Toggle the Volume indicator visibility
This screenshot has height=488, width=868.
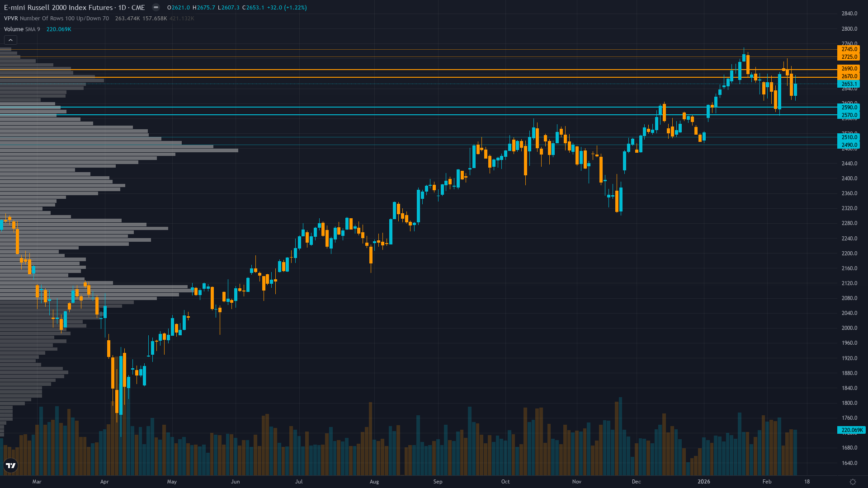[x=14, y=29]
